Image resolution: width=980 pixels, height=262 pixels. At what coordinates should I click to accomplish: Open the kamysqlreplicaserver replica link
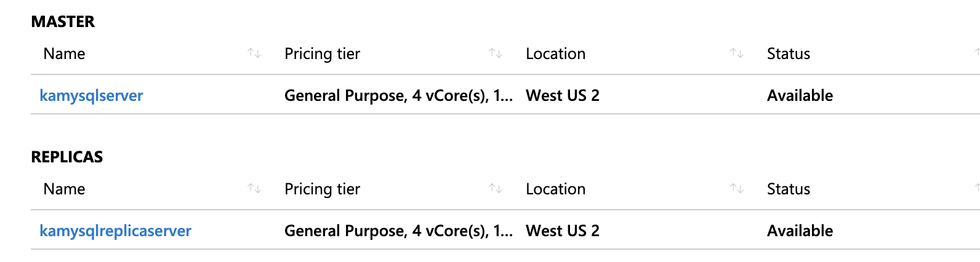(x=115, y=231)
